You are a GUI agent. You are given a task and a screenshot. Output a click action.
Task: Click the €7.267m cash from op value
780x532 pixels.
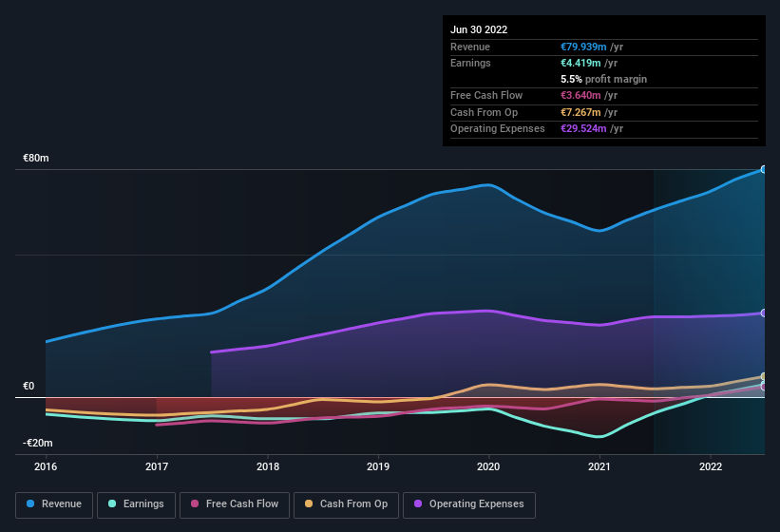(580, 112)
